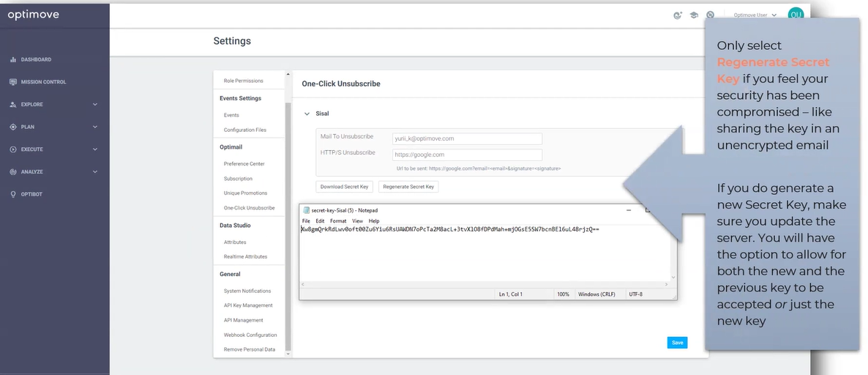This screenshot has height=375, width=868.
Task: Select the Mission Control monitor icon
Action: click(x=13, y=82)
